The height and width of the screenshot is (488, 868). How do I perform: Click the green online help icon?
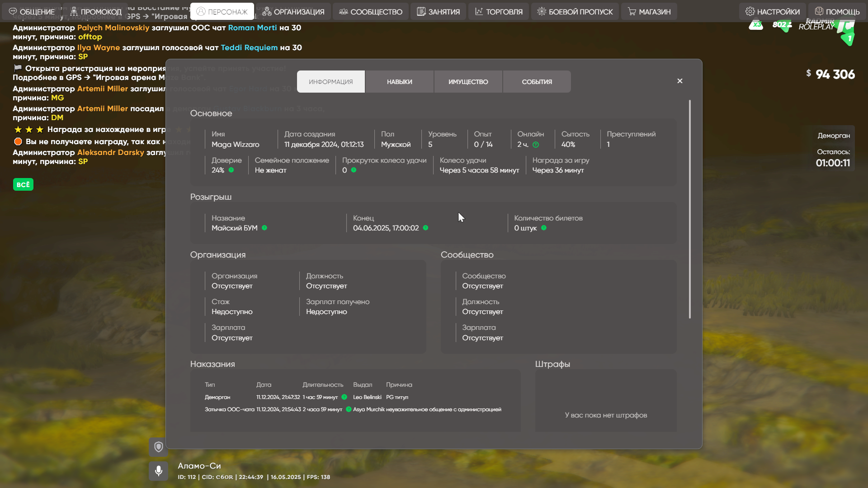[x=536, y=145]
